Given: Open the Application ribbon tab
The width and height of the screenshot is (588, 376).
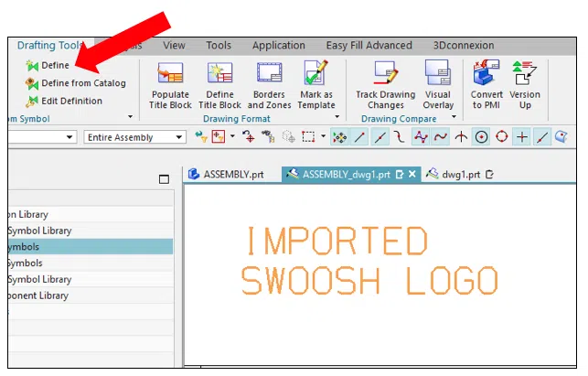Looking at the screenshot, I should [279, 46].
